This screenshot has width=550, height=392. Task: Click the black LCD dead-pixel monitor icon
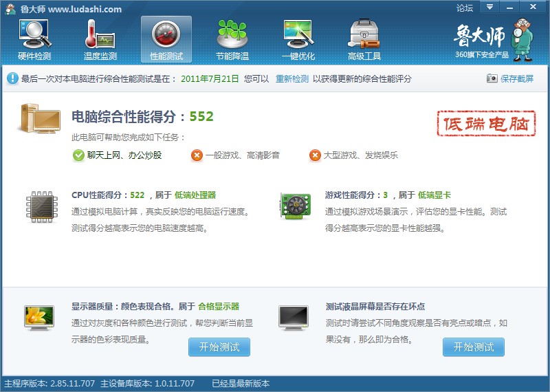pyautogui.click(x=294, y=318)
